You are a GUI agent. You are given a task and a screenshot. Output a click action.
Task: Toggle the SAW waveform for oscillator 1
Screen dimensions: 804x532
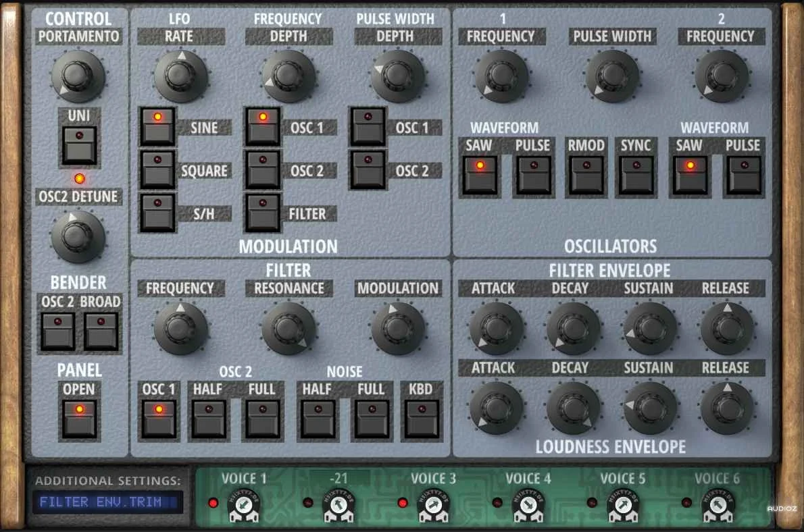(480, 176)
